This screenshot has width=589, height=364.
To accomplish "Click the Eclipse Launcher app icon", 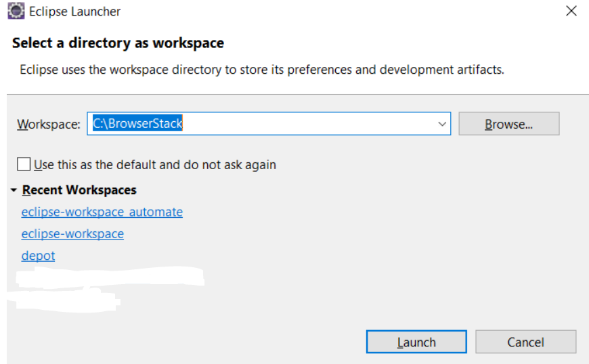I will click(x=16, y=11).
